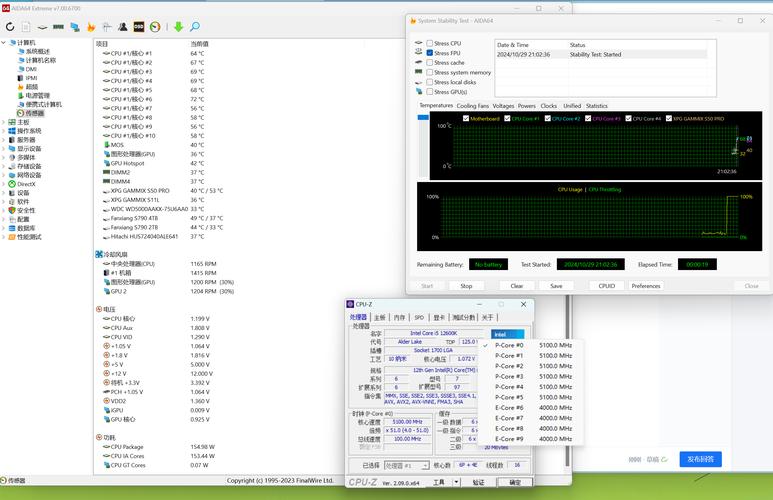Click the gauge benchmark icon in toolbar
Screen dimensions: 773x500
[x=154, y=27]
